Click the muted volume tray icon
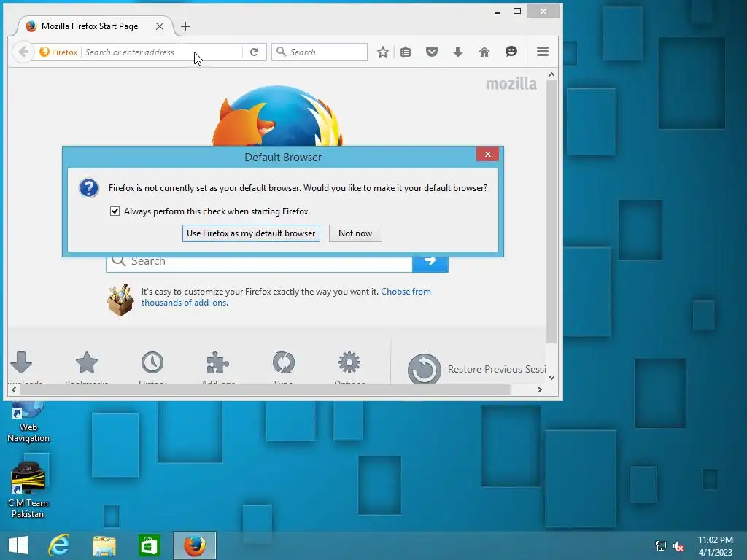 (678, 546)
